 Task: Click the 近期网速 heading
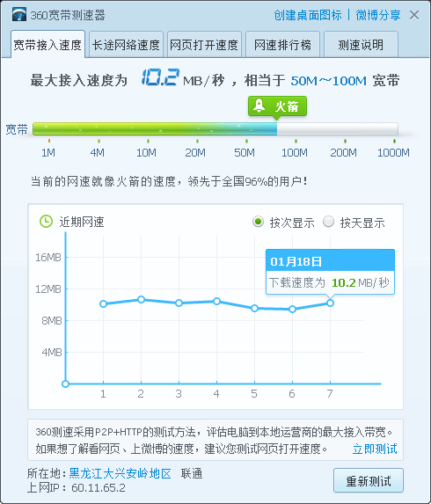82,222
